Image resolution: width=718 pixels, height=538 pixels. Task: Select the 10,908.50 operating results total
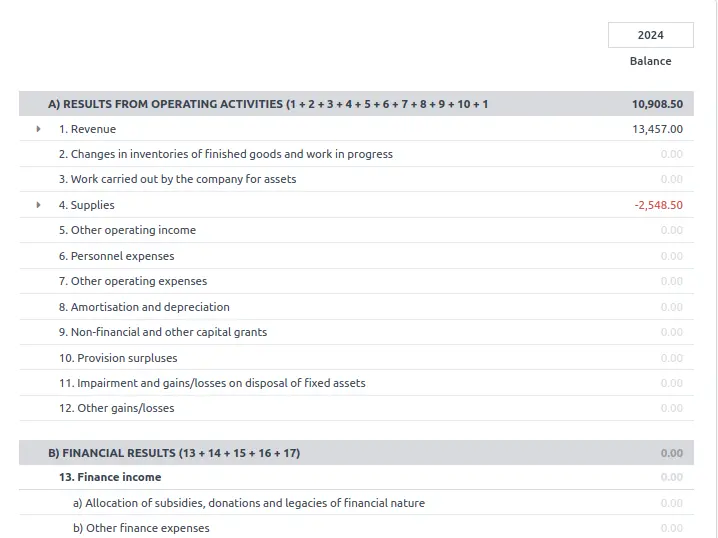coord(657,104)
